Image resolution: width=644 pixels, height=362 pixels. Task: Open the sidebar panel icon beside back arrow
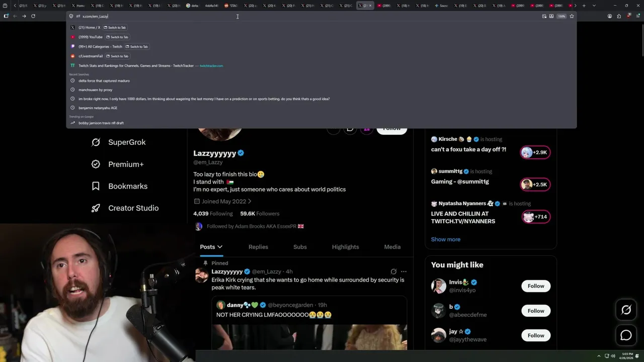(6, 16)
